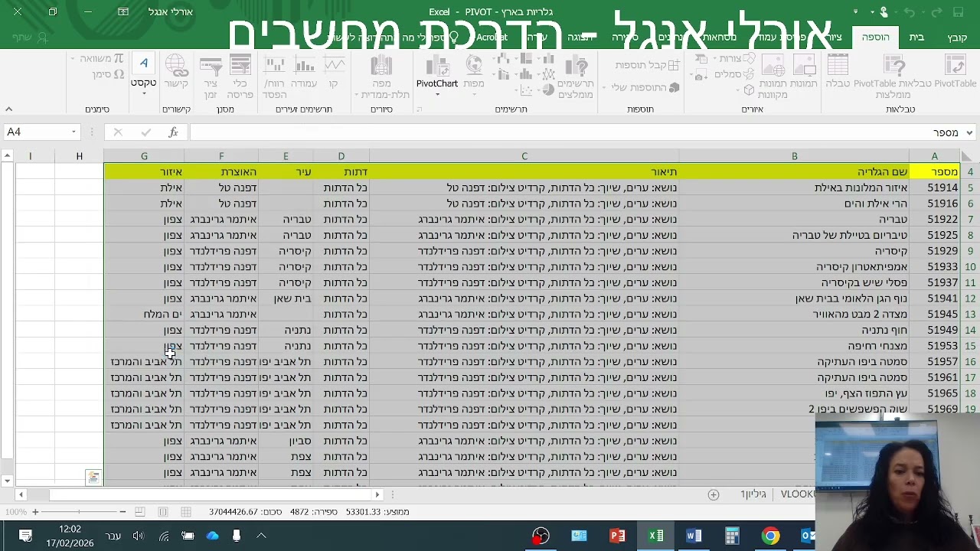The image size is (980, 551).
Task: Insert an Equation (משוואה)
Action: tap(96, 59)
